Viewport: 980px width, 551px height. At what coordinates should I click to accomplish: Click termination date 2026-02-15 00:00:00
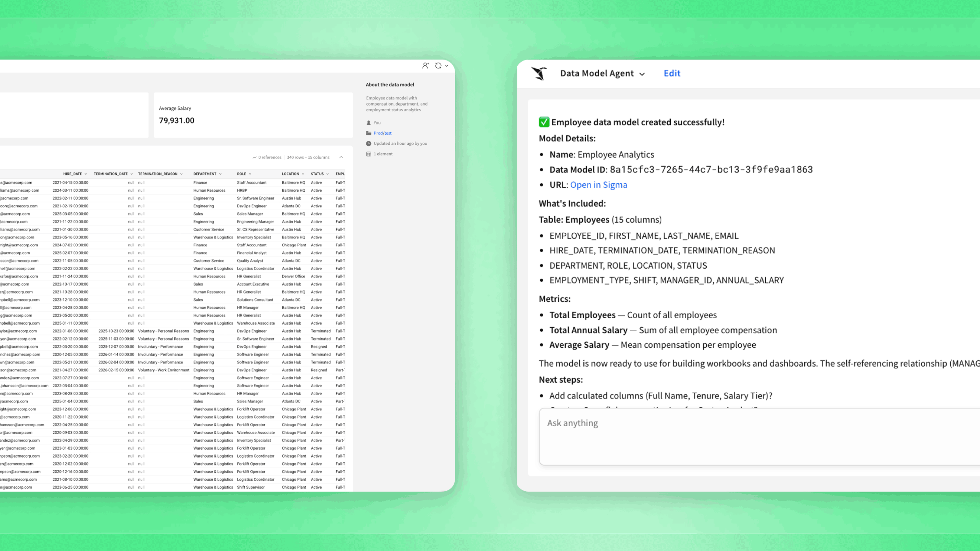point(116,370)
